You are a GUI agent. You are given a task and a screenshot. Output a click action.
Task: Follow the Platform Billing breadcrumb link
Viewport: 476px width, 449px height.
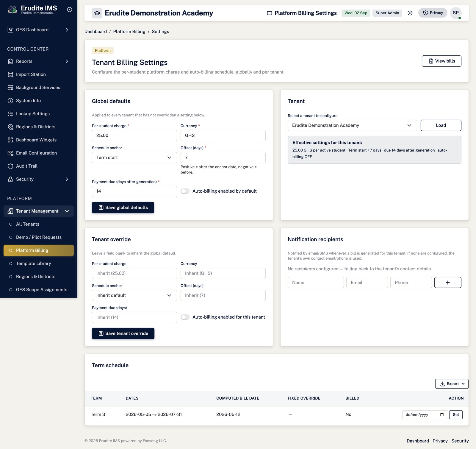click(129, 32)
